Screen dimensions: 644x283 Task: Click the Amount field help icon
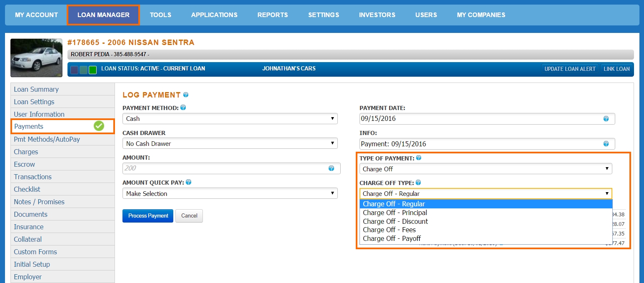click(x=331, y=168)
